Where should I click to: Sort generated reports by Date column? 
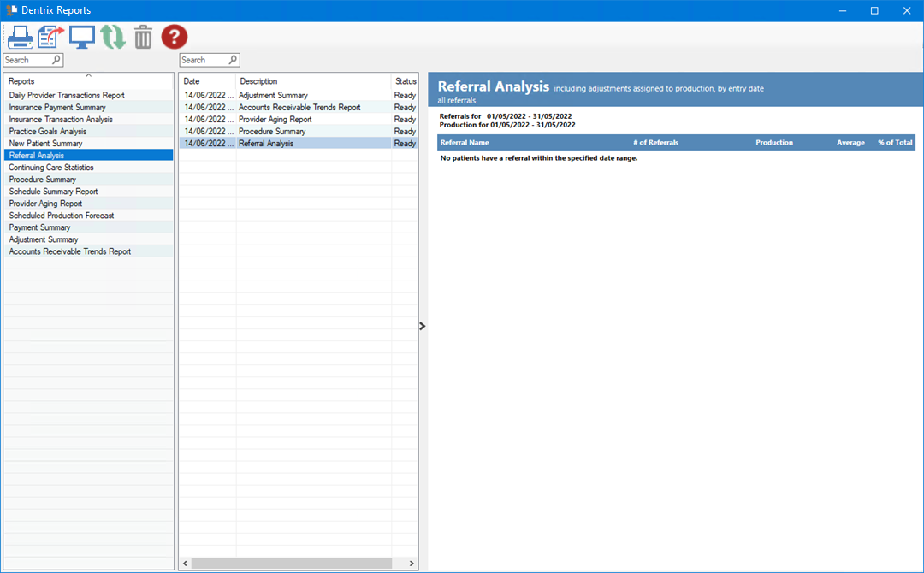pyautogui.click(x=206, y=81)
